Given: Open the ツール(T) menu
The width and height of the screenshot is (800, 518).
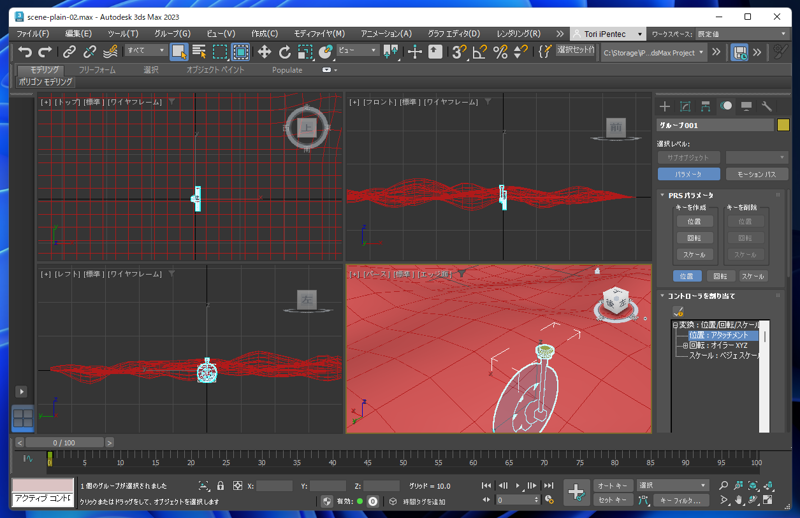Looking at the screenshot, I should click(x=123, y=34).
